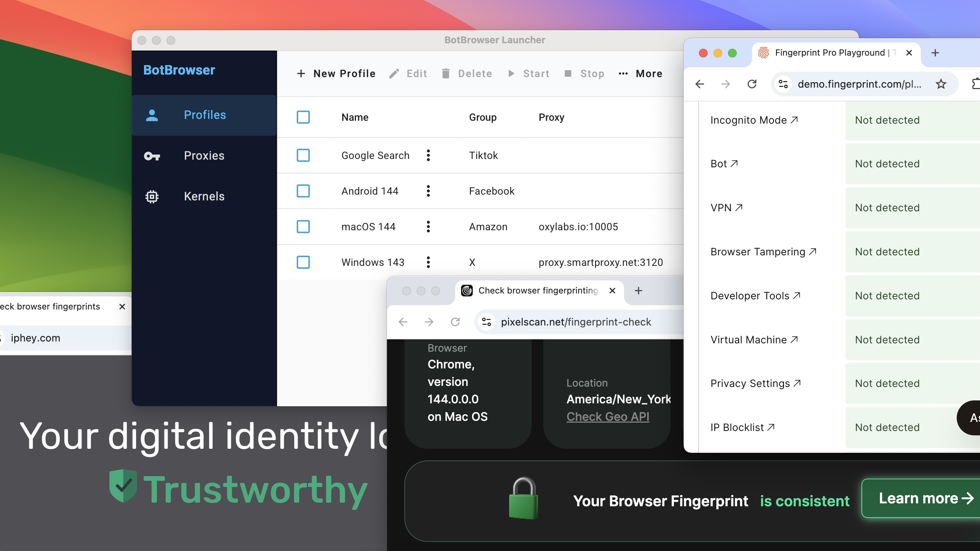Open the kebab menu for Android 144
This screenshot has height=551, width=980.
click(x=428, y=191)
